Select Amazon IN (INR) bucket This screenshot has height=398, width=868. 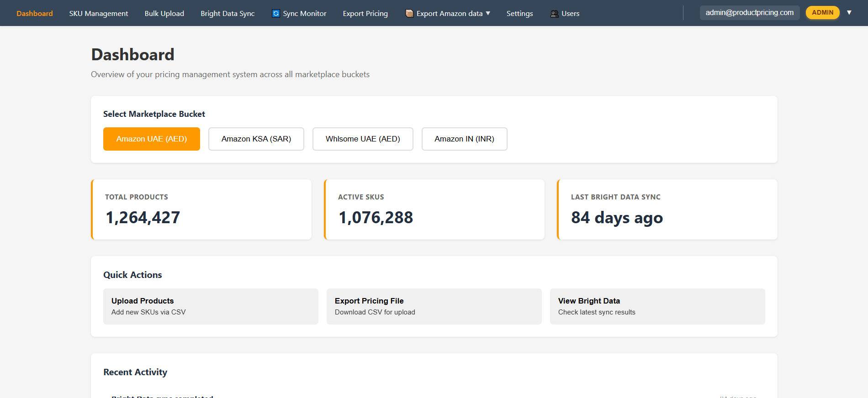tap(465, 139)
